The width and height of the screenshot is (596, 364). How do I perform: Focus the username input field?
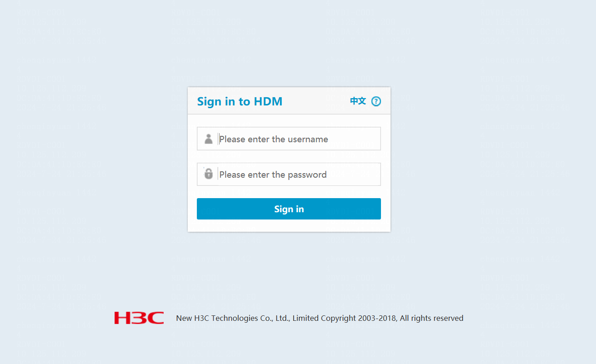[x=289, y=139]
